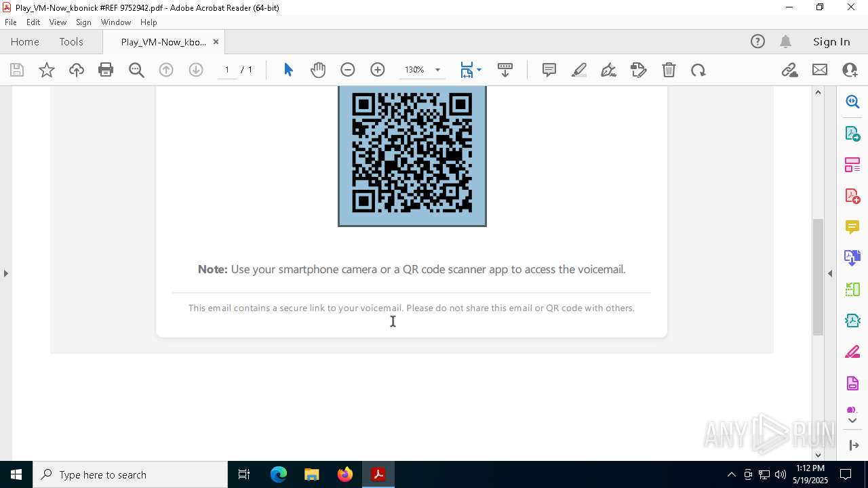The image size is (868, 488).
Task: Open the Export PDF tool in sidebar
Action: tap(852, 133)
